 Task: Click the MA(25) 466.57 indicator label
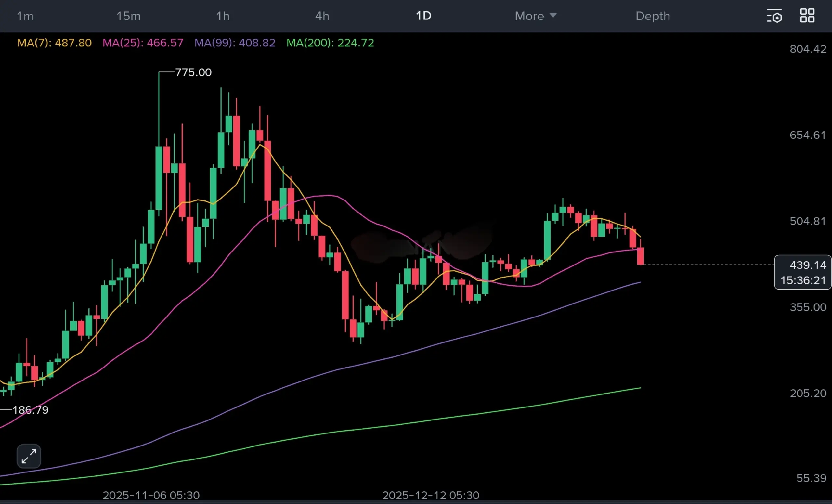[x=143, y=43]
